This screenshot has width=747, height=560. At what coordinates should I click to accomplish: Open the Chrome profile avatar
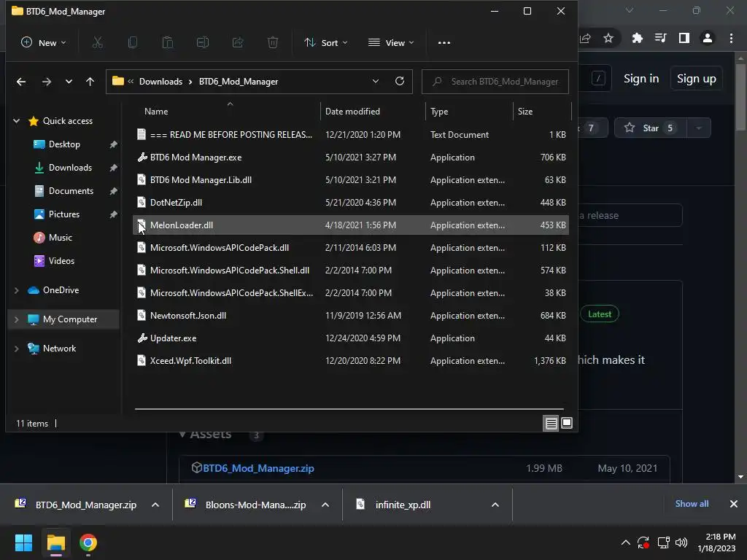click(708, 38)
